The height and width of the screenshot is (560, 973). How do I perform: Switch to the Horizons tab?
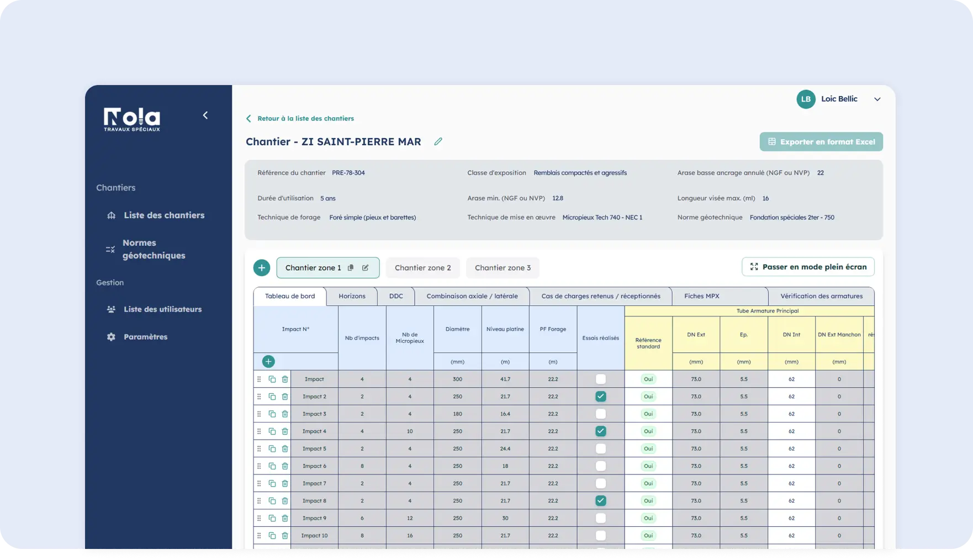click(x=352, y=297)
